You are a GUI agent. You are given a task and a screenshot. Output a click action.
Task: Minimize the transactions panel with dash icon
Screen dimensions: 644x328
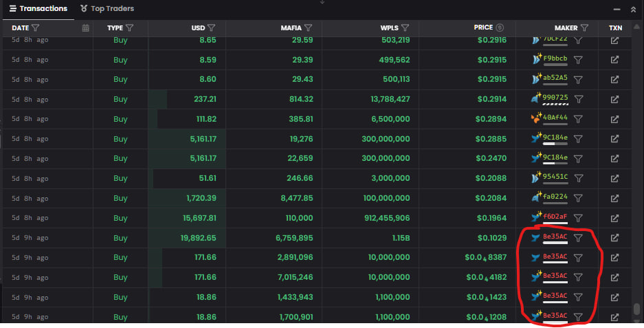click(x=617, y=10)
